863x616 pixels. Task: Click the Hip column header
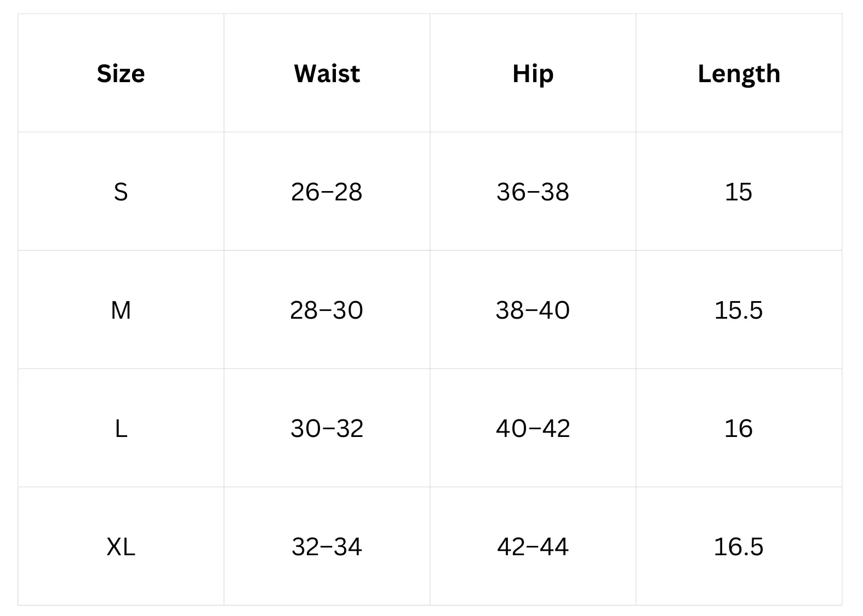point(533,73)
